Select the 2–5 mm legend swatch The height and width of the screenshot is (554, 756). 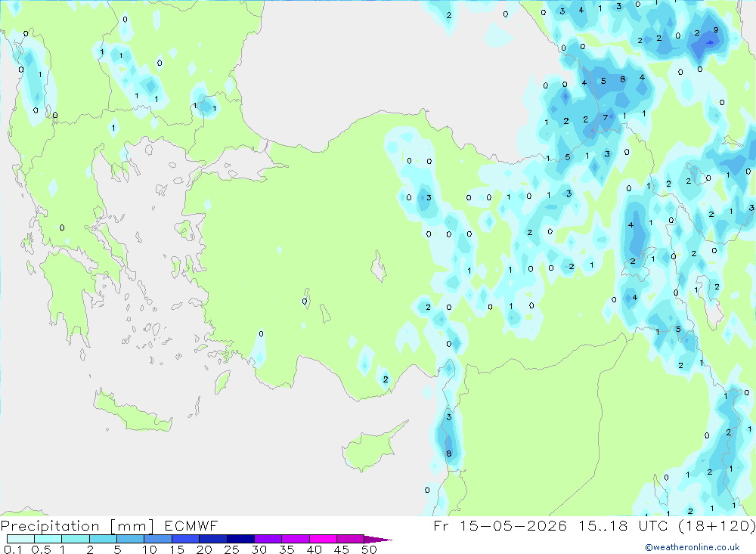[x=103, y=539]
